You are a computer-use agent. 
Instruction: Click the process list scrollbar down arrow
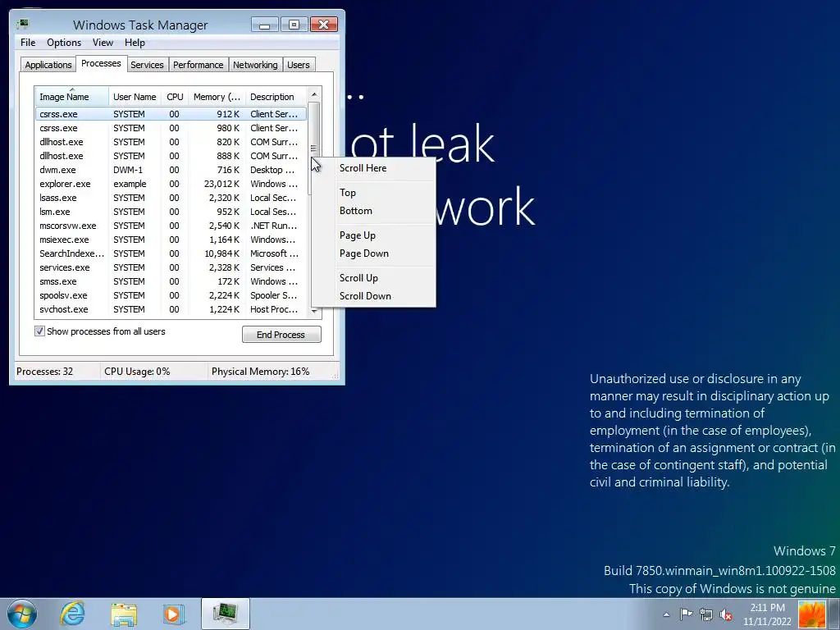(x=314, y=311)
